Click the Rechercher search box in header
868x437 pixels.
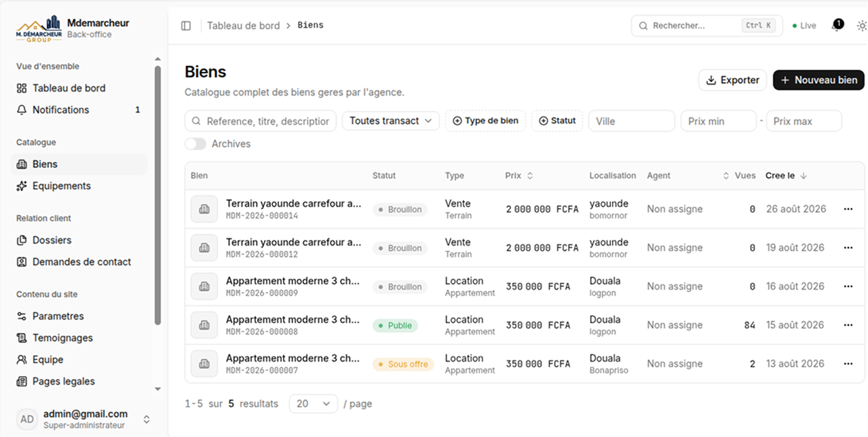pyautogui.click(x=707, y=26)
